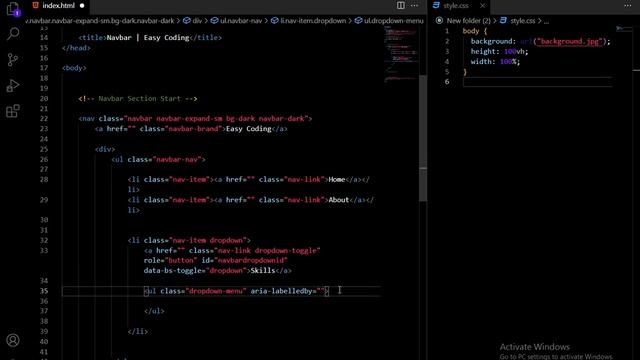
Task: Click li class nav-item dropdown line 32
Action: pos(189,240)
